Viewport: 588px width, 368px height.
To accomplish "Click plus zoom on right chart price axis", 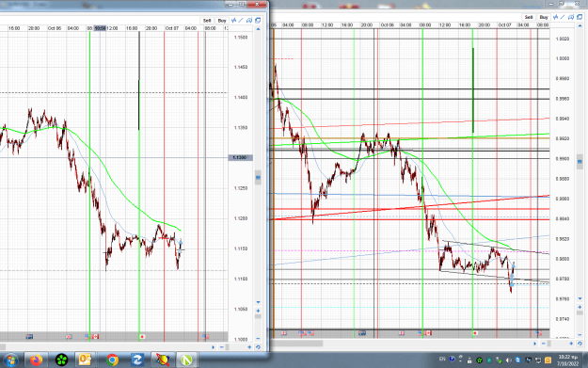I will coord(580,307).
